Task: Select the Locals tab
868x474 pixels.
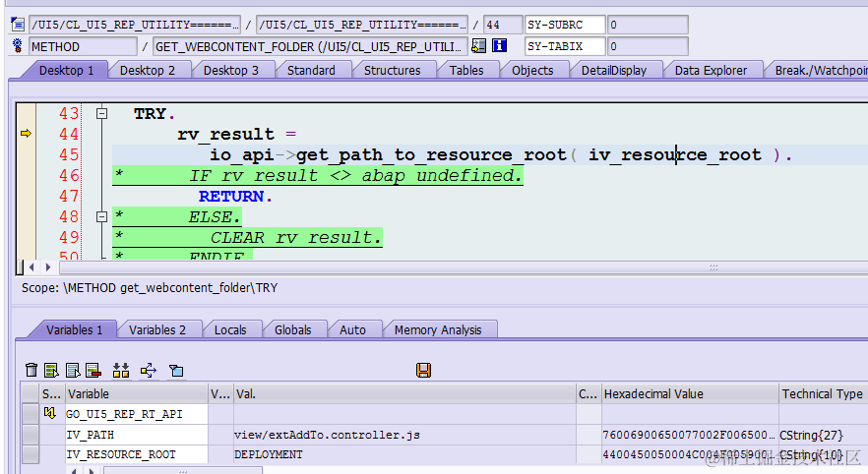Action: tap(230, 329)
